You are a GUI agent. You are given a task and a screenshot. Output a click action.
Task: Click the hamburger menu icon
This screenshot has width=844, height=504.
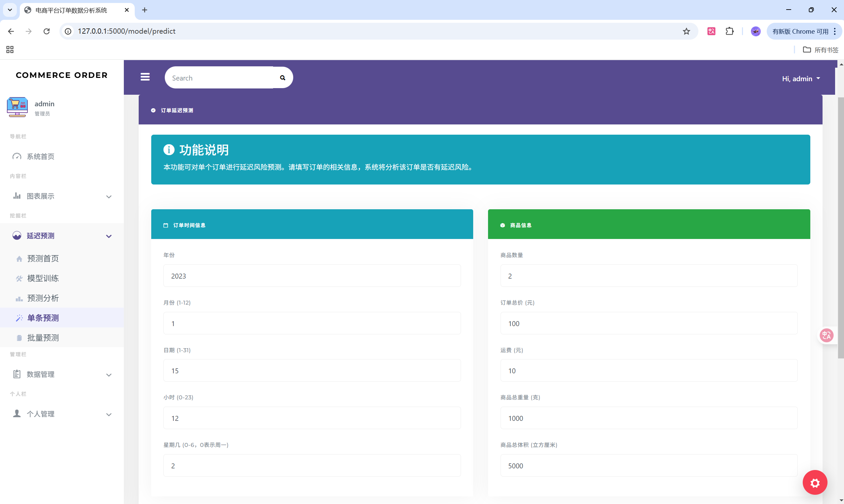click(x=145, y=77)
